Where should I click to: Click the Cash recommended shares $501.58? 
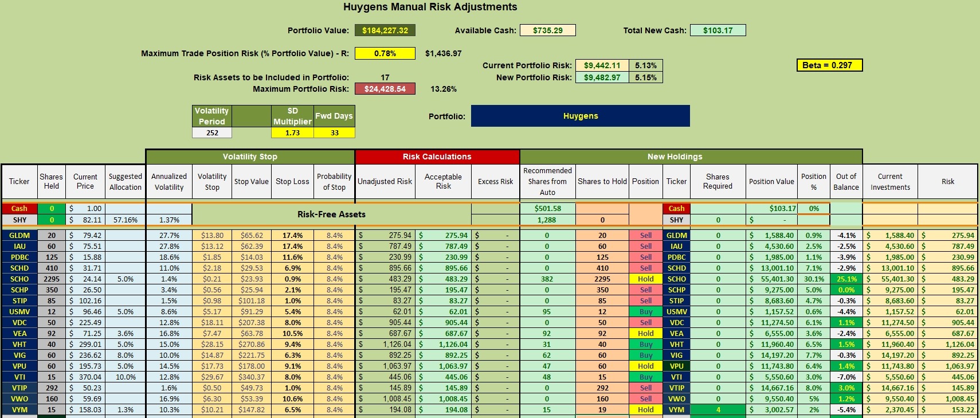point(547,209)
